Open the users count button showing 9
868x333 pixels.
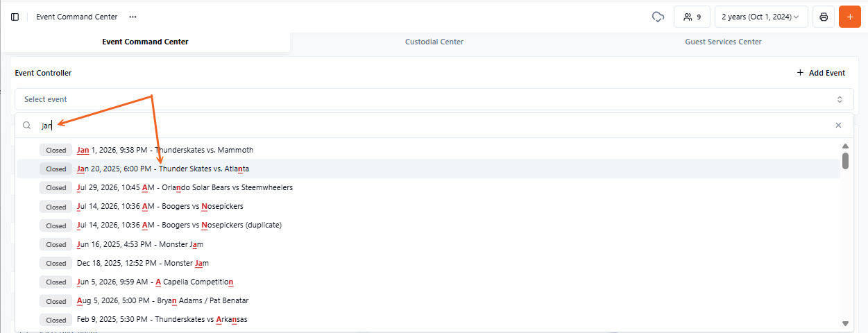[x=692, y=17]
